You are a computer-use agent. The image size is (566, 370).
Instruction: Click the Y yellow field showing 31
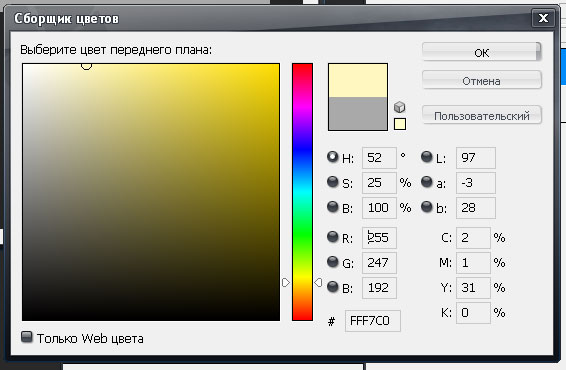coord(473,288)
